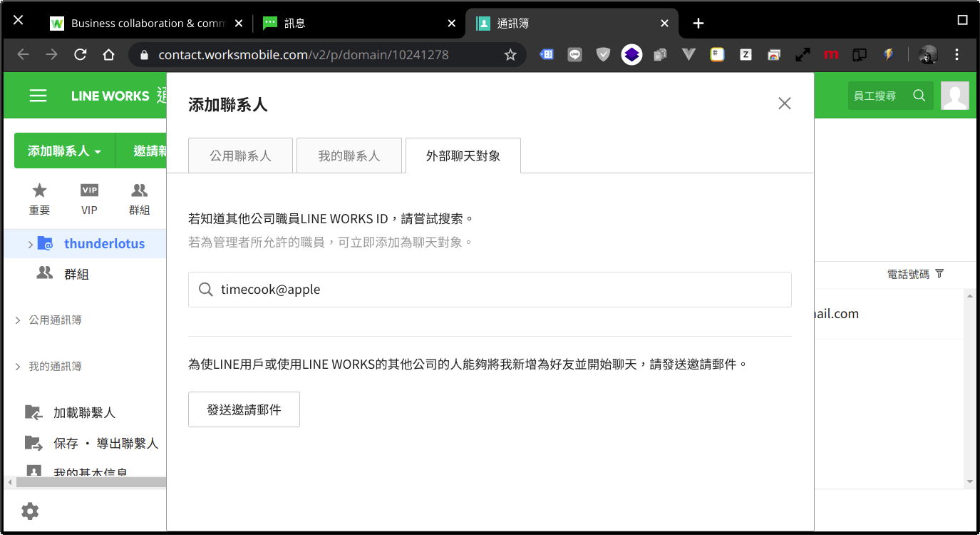Select the 外部聊天對象 tab
This screenshot has width=980, height=535.
463,156
